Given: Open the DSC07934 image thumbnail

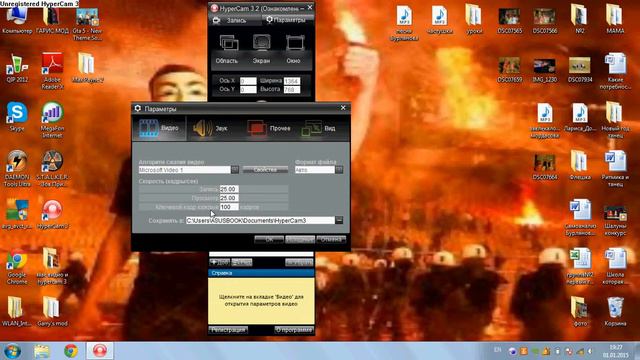Looking at the screenshot, I should pos(580,69).
